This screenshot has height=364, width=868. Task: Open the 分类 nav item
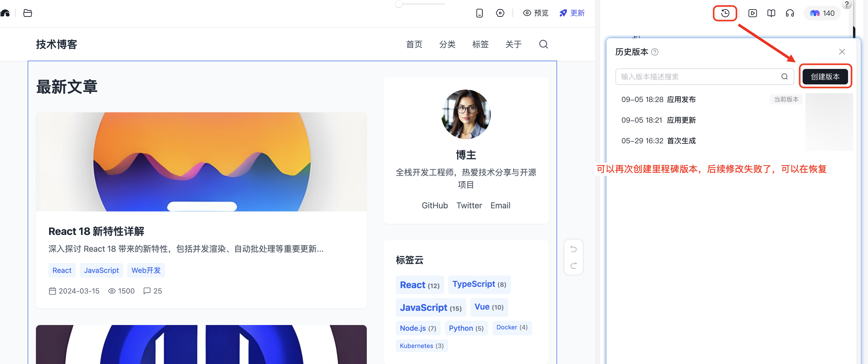click(x=447, y=44)
